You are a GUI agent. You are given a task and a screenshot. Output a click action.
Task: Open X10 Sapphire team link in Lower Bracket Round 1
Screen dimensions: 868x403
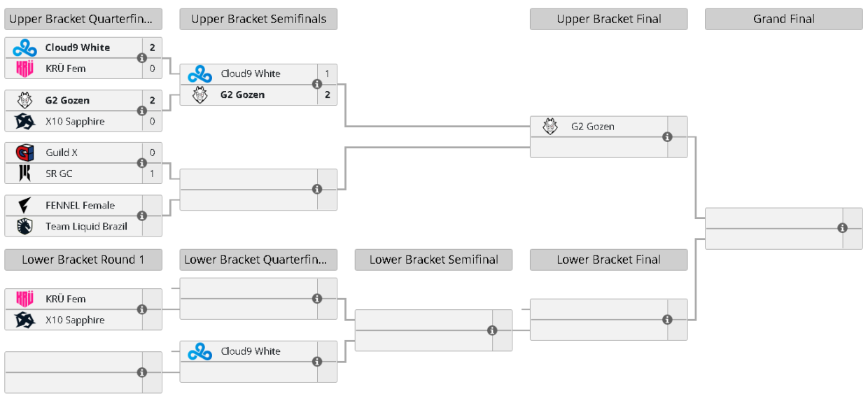click(75, 320)
